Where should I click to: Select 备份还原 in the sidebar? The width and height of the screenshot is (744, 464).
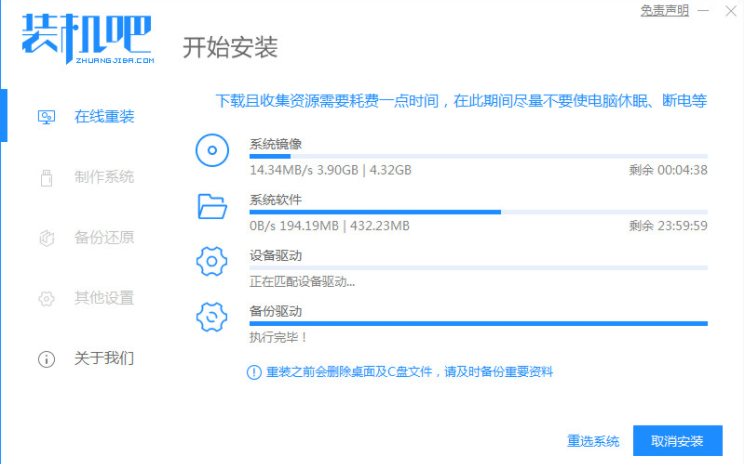(104, 238)
